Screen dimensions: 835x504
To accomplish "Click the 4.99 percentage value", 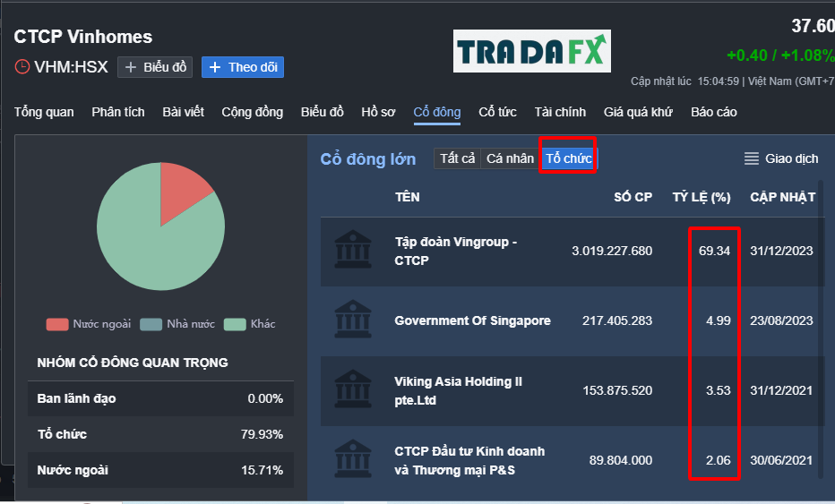I will click(x=719, y=320).
